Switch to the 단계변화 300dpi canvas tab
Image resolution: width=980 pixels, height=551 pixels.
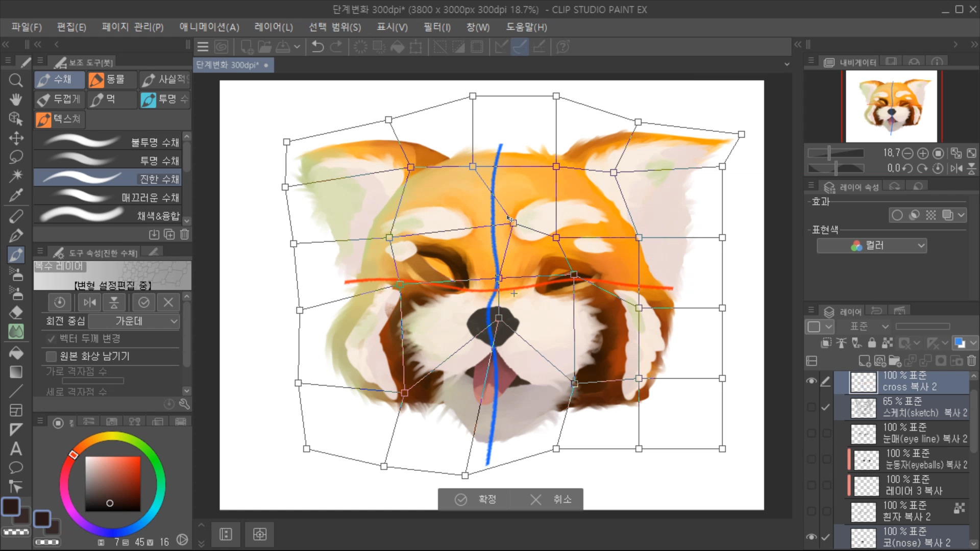(228, 65)
